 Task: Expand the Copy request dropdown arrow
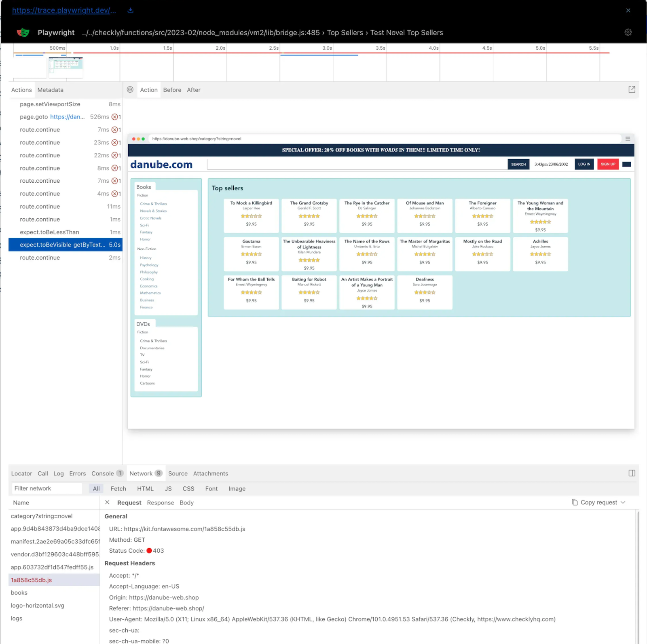coord(623,503)
